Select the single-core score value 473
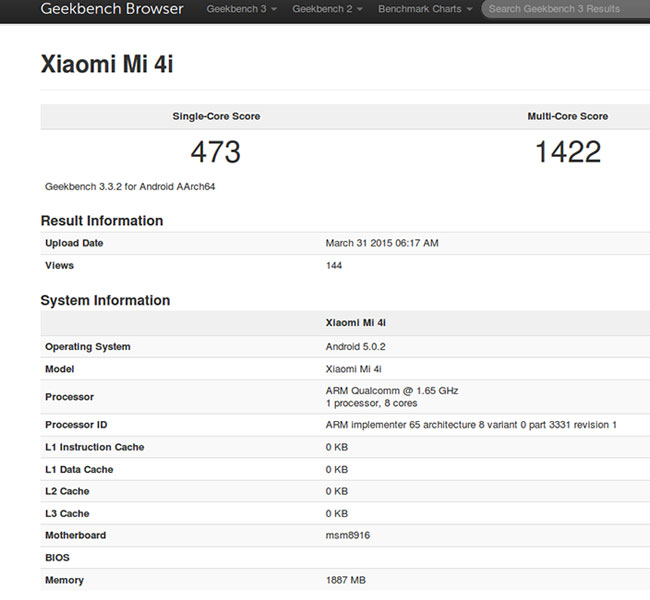 point(216,151)
